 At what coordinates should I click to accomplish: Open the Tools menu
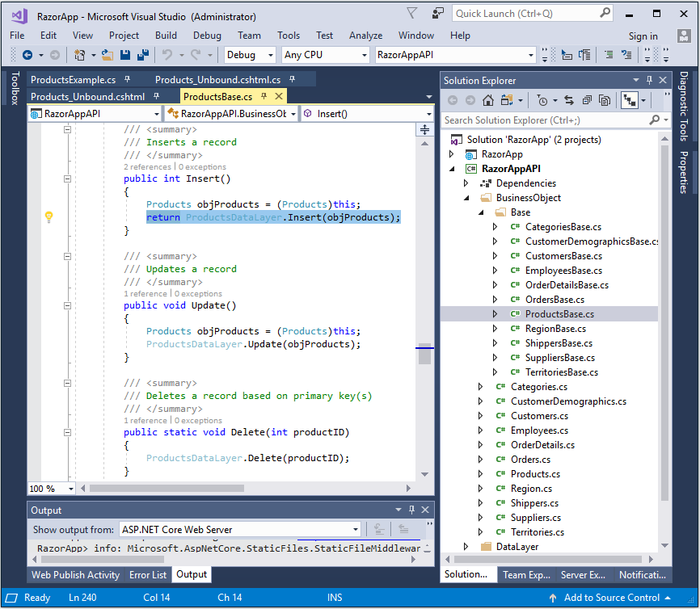click(x=289, y=36)
